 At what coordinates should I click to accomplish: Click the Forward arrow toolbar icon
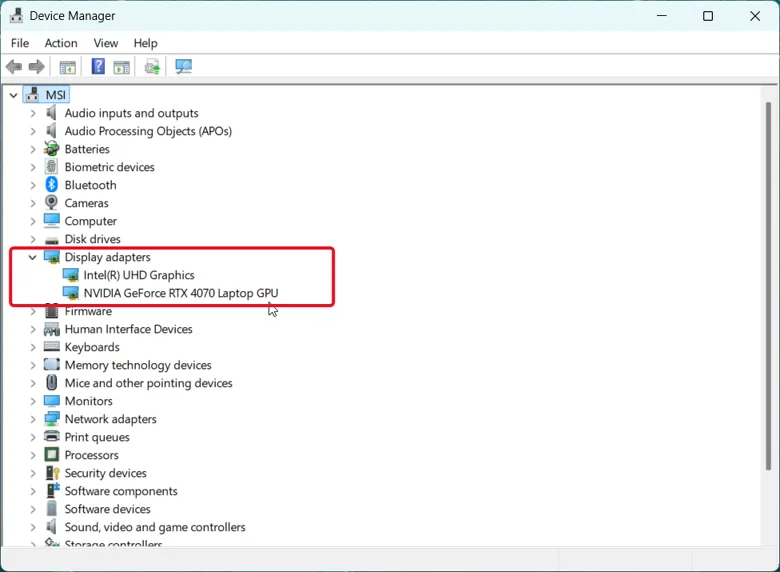pos(36,66)
